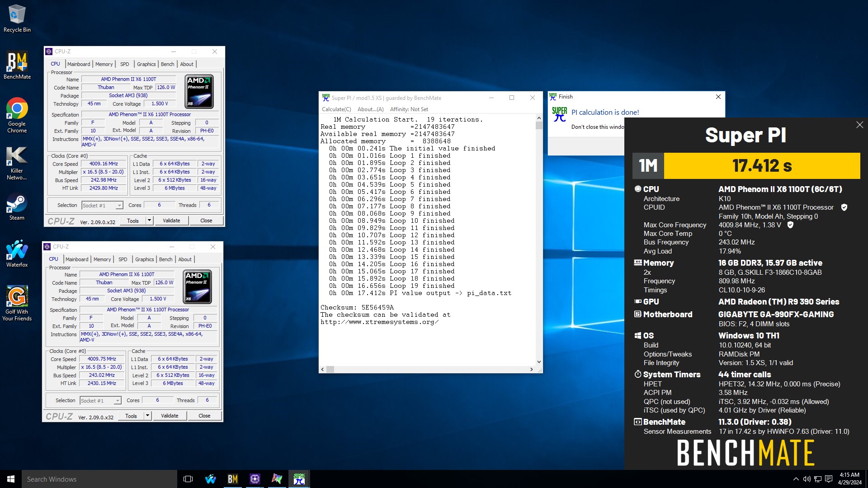Show hidden system tray icons
The height and width of the screenshot is (488, 868).
tap(796, 479)
